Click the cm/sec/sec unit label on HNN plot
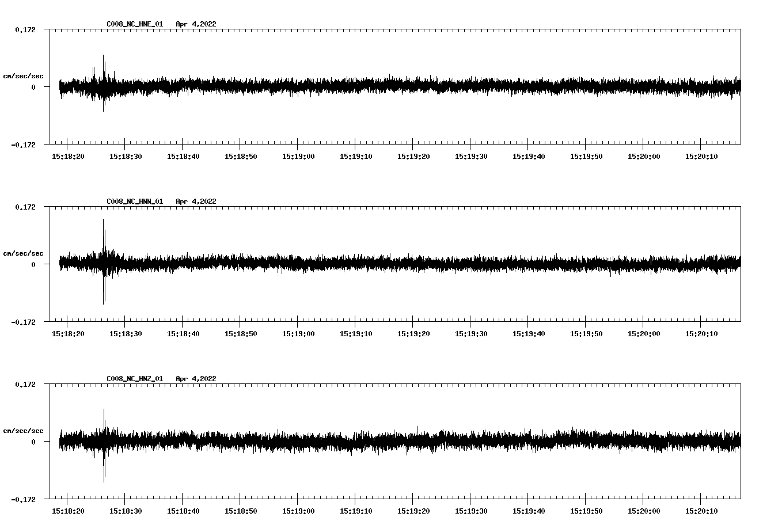 click(x=24, y=253)
